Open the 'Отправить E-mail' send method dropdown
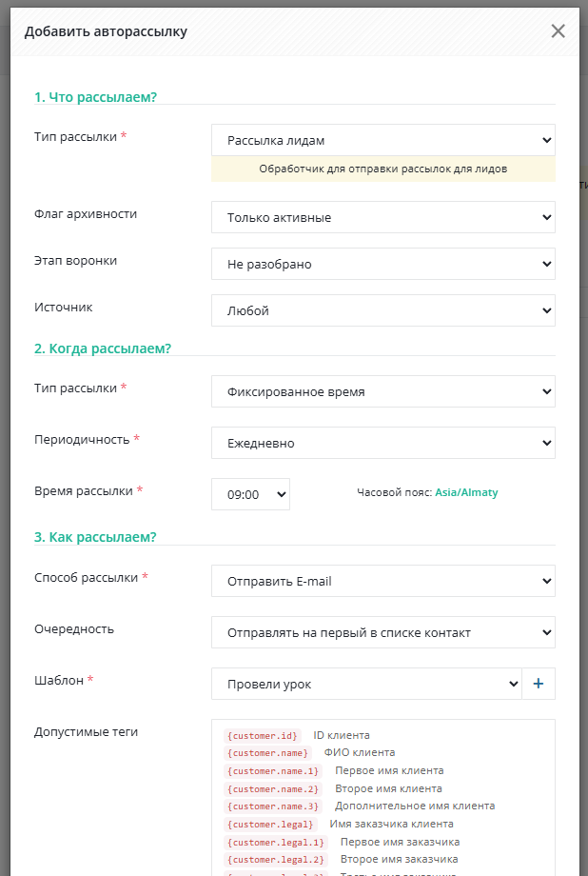Screen dimensions: 588x876 tap(382, 581)
